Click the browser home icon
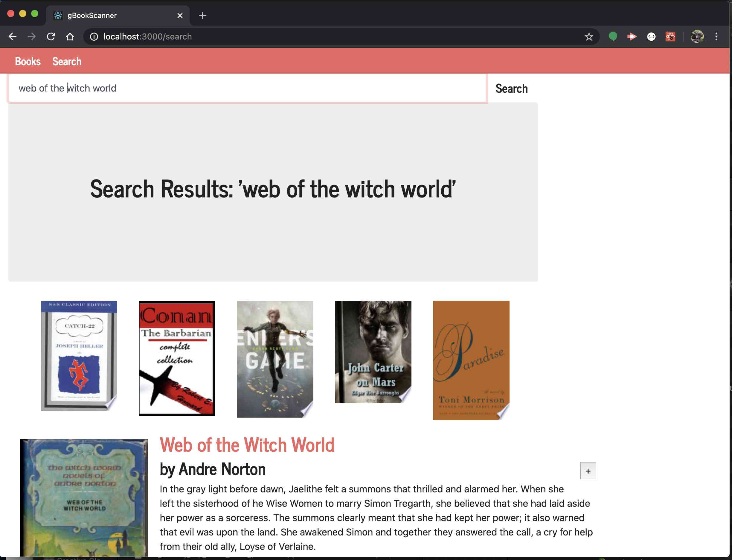Screen dimensions: 732x560 pyautogui.click(x=70, y=37)
